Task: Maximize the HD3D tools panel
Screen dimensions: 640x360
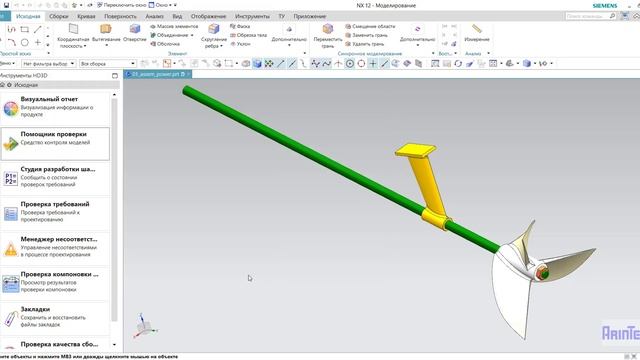Action: tap(115, 76)
